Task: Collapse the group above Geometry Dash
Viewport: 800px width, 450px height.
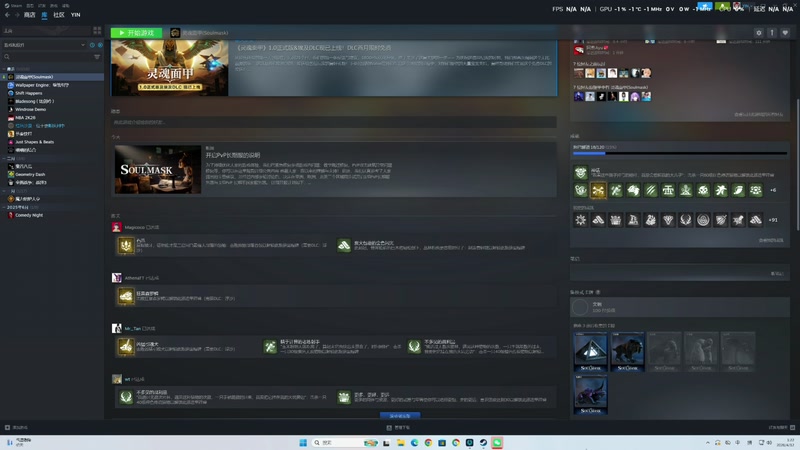Action: coord(4,158)
